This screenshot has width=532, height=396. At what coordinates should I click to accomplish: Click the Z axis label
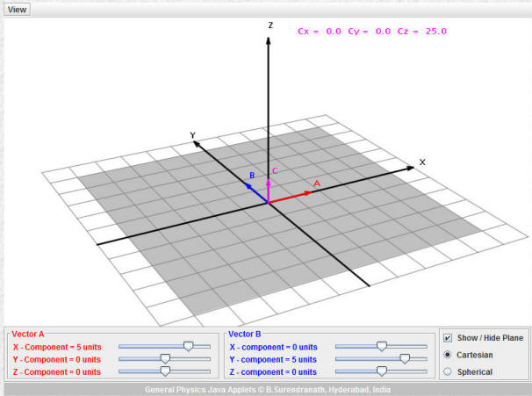[x=270, y=25]
